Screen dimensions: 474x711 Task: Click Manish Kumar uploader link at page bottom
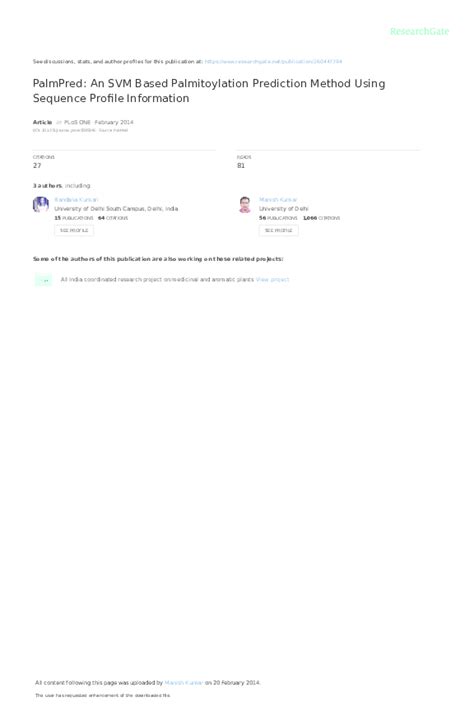pos(184,682)
